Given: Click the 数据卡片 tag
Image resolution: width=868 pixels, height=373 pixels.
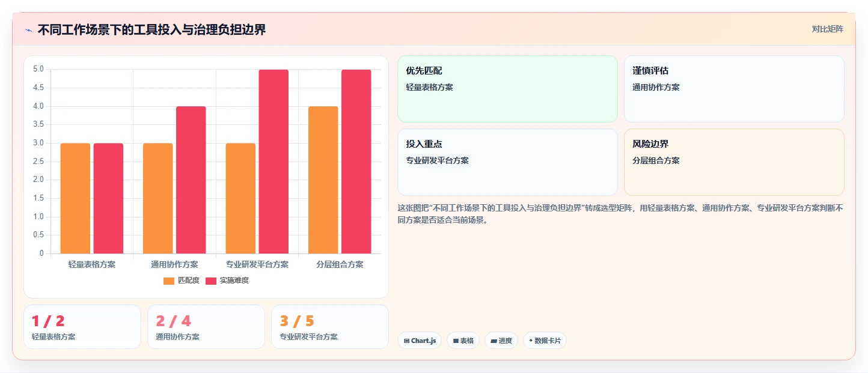Looking at the screenshot, I should coord(545,341).
